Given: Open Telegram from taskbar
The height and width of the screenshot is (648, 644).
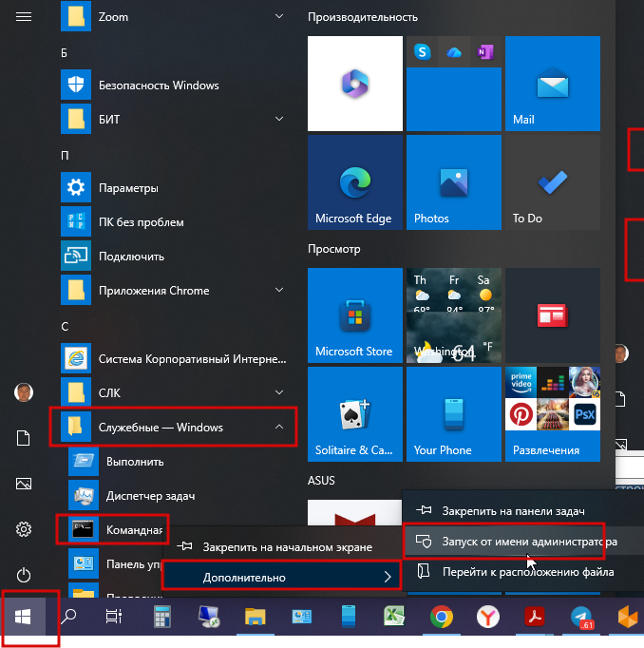Looking at the screenshot, I should tap(581, 618).
